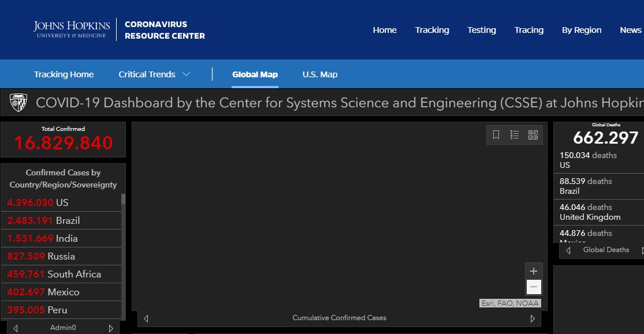Viewport: 644px width, 334px height.
Task: Select the South Africa confirmed cases row
Action: (x=61, y=274)
